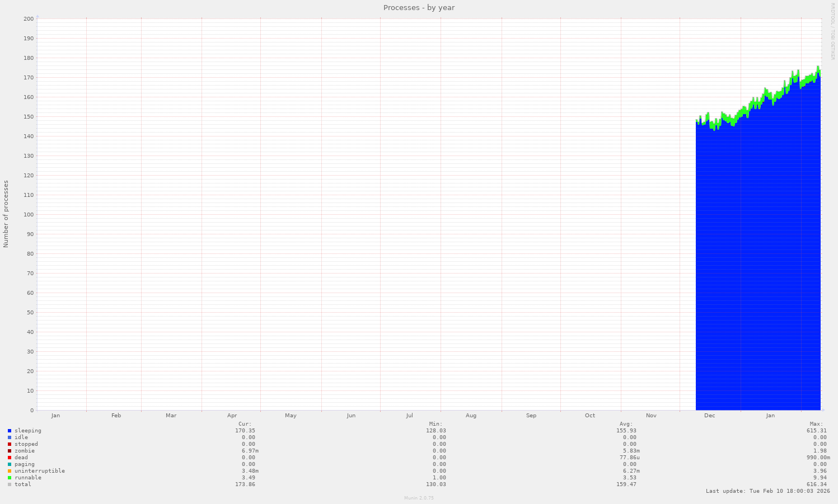
Task: Click the gray total legend color square
Action: click(10, 484)
